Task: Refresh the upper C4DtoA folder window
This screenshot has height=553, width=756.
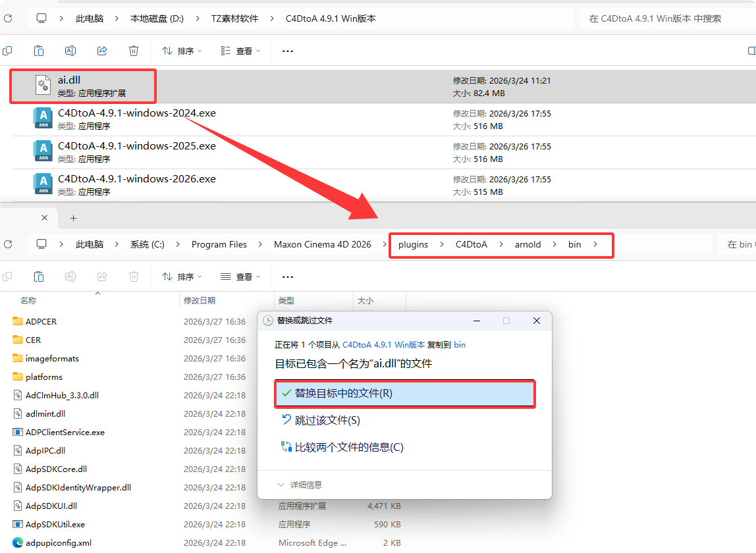Action: pos(8,18)
